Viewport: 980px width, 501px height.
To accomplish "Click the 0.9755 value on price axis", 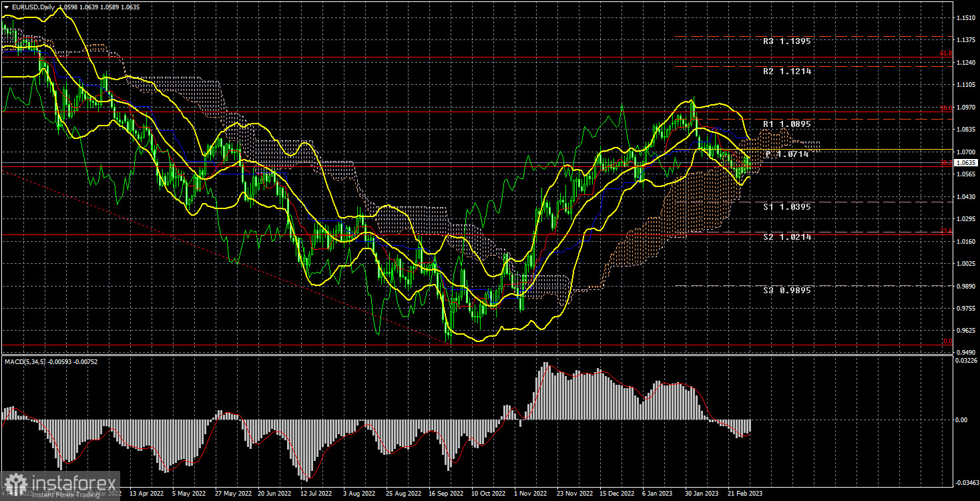I will pos(965,308).
